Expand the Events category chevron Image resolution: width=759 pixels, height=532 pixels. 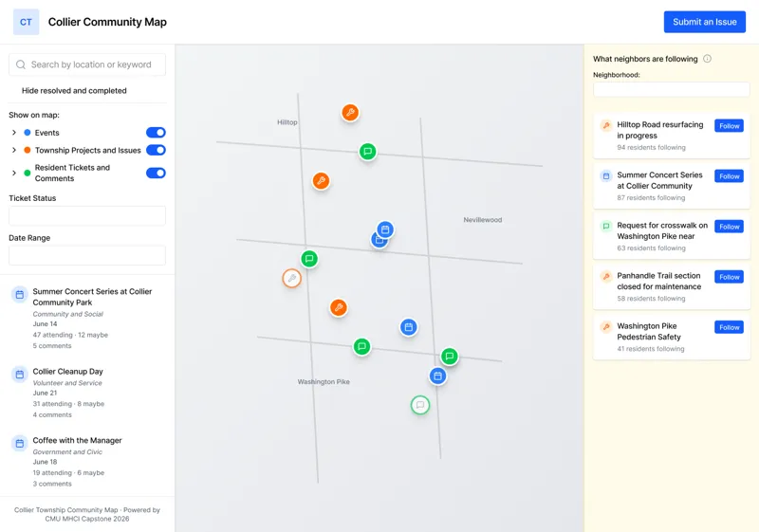[x=14, y=133]
